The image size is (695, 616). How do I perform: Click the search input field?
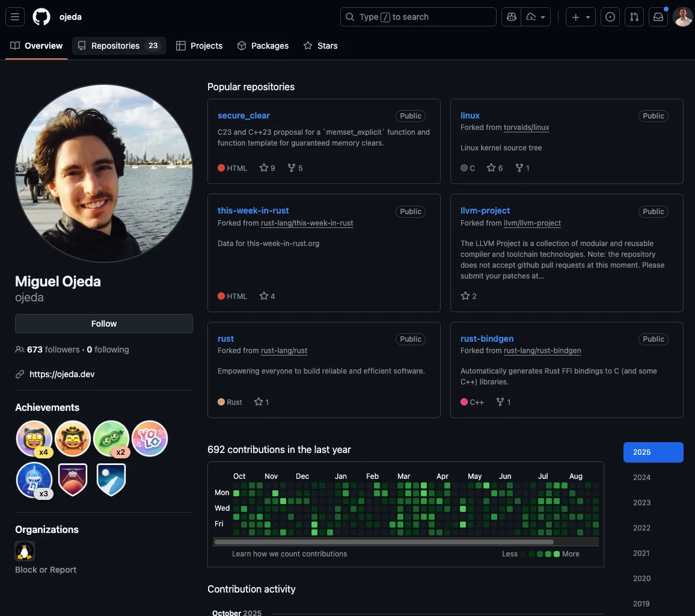(x=418, y=17)
